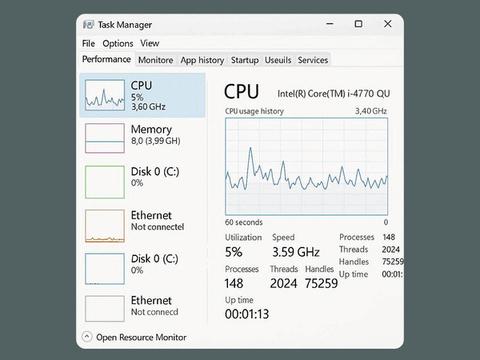Close the Task Manager window
The width and height of the screenshot is (480, 360).
387,24
